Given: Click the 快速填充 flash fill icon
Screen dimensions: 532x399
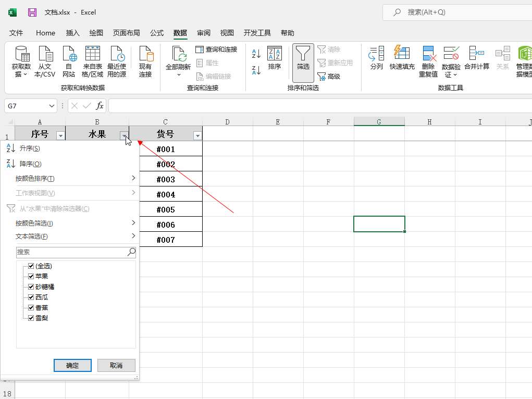Looking at the screenshot, I should tap(402, 54).
